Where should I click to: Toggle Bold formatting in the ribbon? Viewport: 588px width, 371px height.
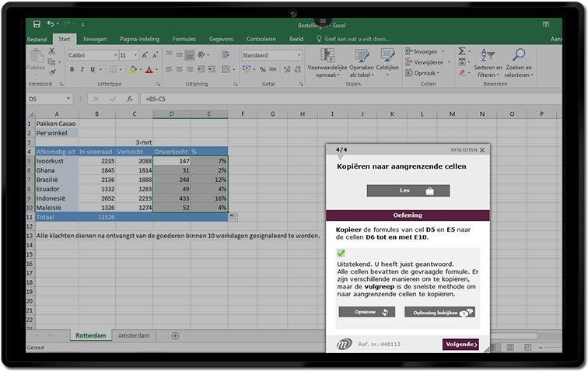pos(71,69)
